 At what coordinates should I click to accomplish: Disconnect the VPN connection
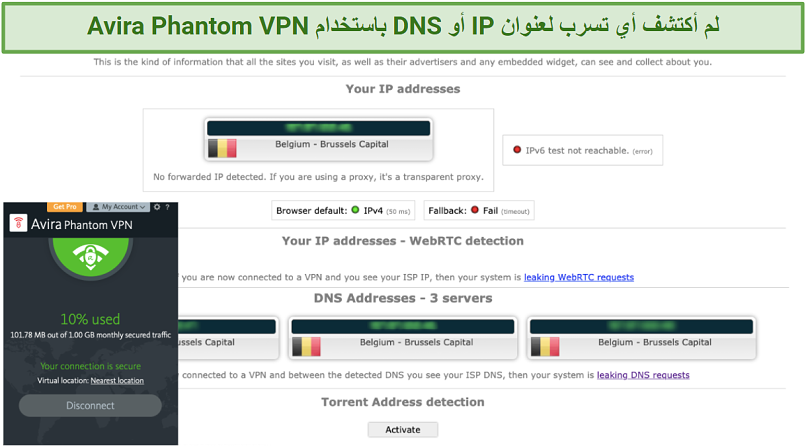pos(90,405)
